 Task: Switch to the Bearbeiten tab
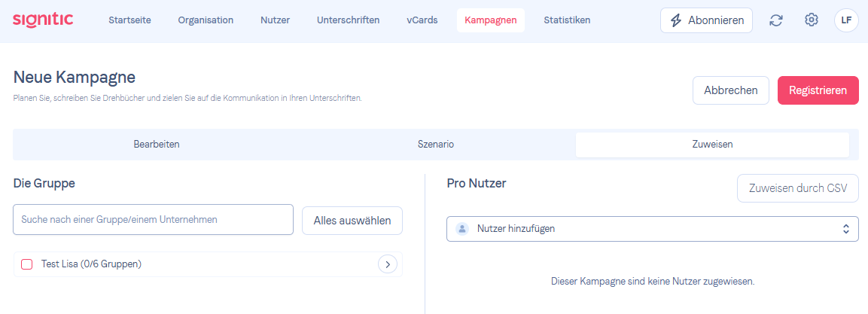click(156, 145)
